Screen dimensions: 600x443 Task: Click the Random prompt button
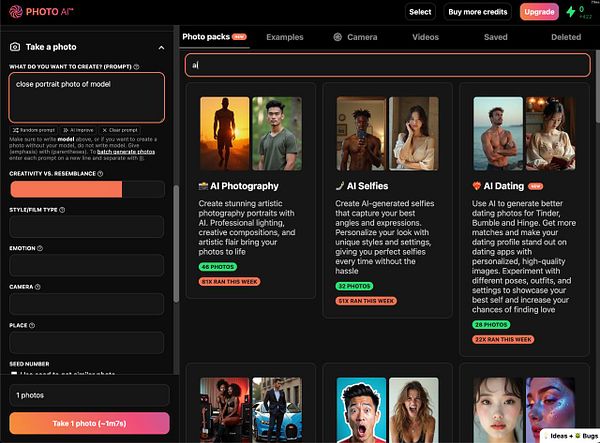34,130
